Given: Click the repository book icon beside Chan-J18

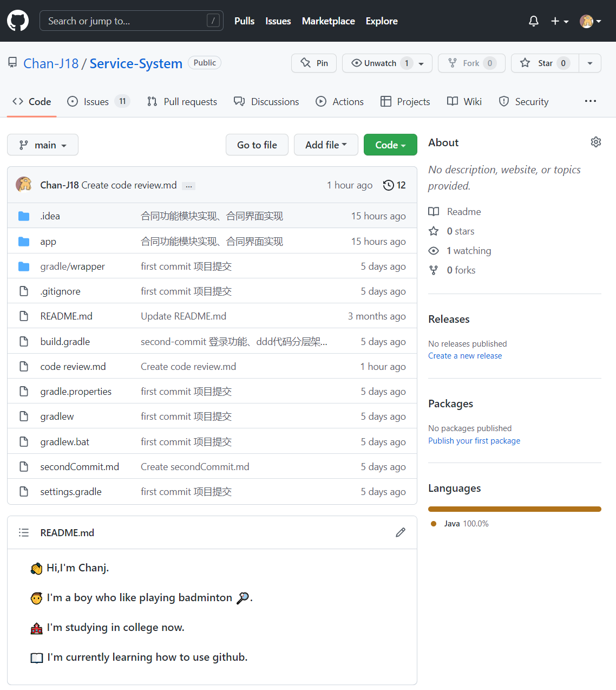Looking at the screenshot, I should [12, 63].
